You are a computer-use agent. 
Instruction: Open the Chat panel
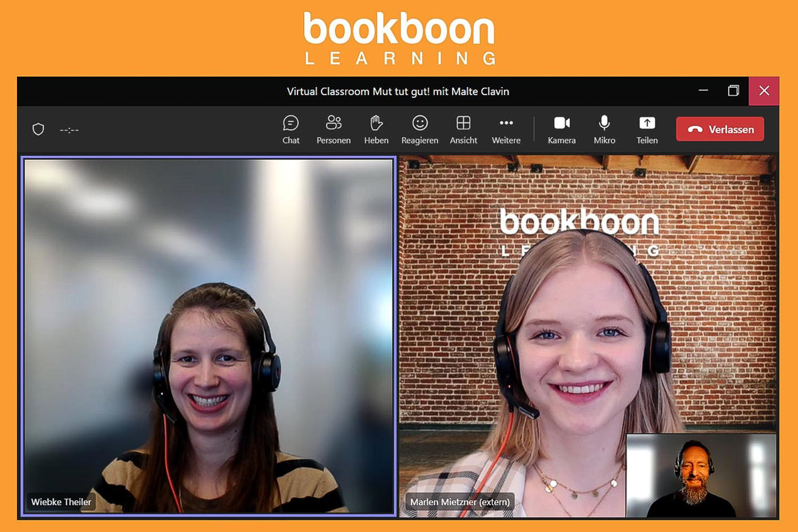(x=290, y=129)
